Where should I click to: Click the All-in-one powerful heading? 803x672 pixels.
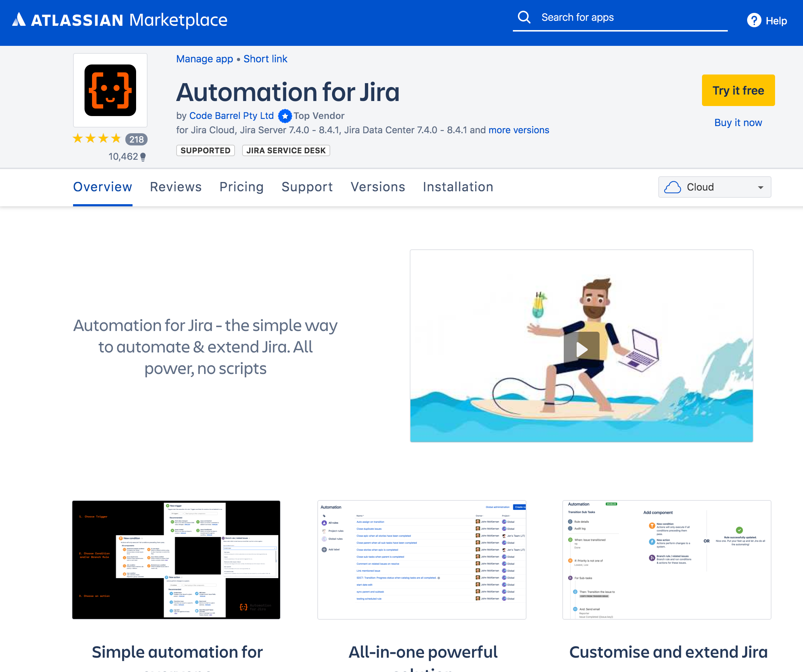tap(423, 653)
